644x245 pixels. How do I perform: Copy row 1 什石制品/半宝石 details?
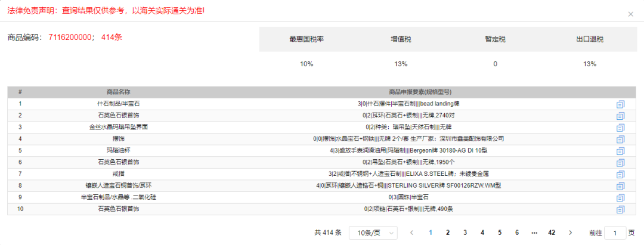[620, 104]
